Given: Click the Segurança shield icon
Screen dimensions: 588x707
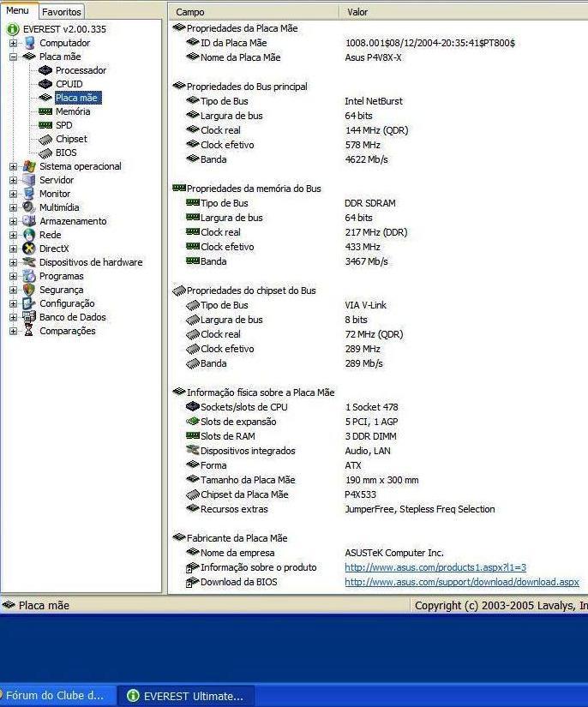Looking at the screenshot, I should tap(29, 290).
